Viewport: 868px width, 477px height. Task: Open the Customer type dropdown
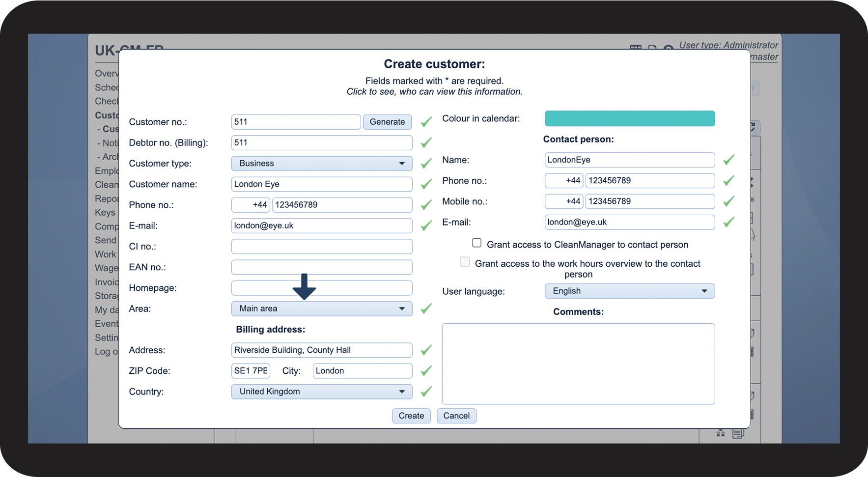point(322,163)
